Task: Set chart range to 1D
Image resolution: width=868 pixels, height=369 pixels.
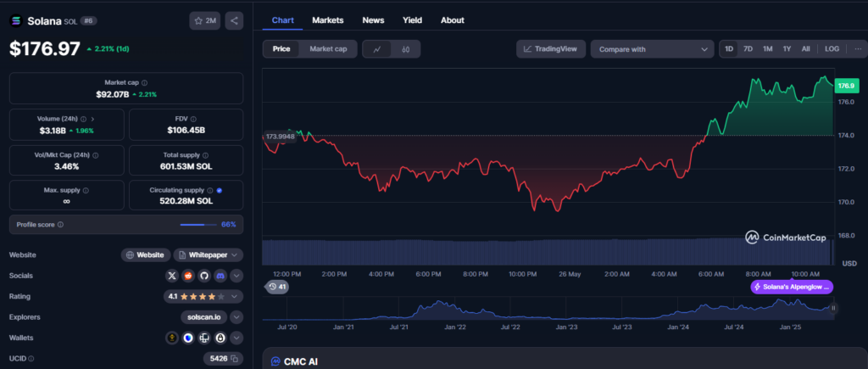Action: pos(729,48)
